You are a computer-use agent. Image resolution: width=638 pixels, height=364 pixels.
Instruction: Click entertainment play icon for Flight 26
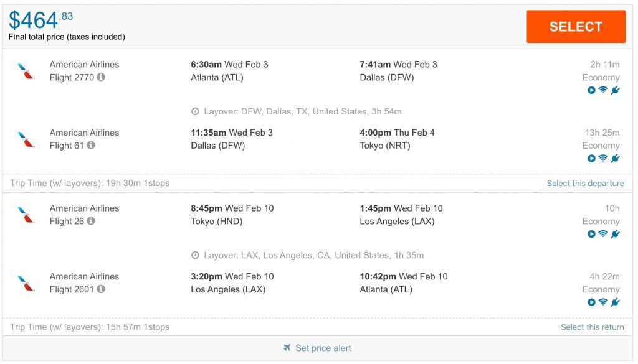[x=591, y=234]
